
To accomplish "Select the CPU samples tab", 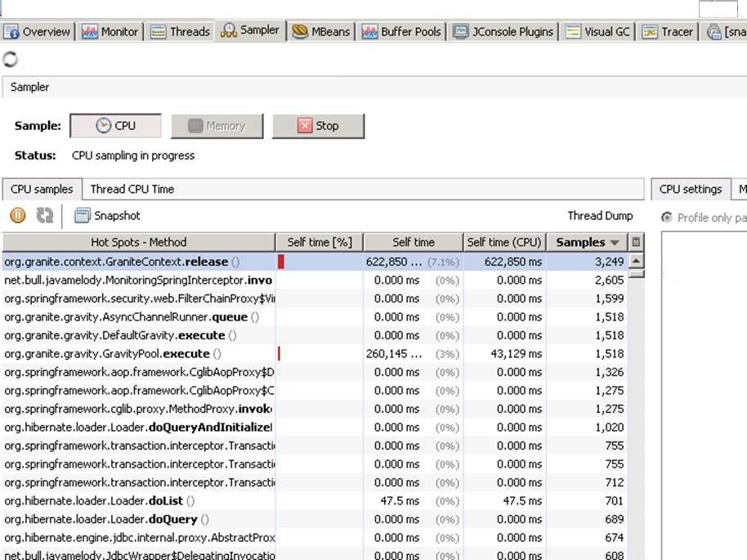I will tap(42, 189).
